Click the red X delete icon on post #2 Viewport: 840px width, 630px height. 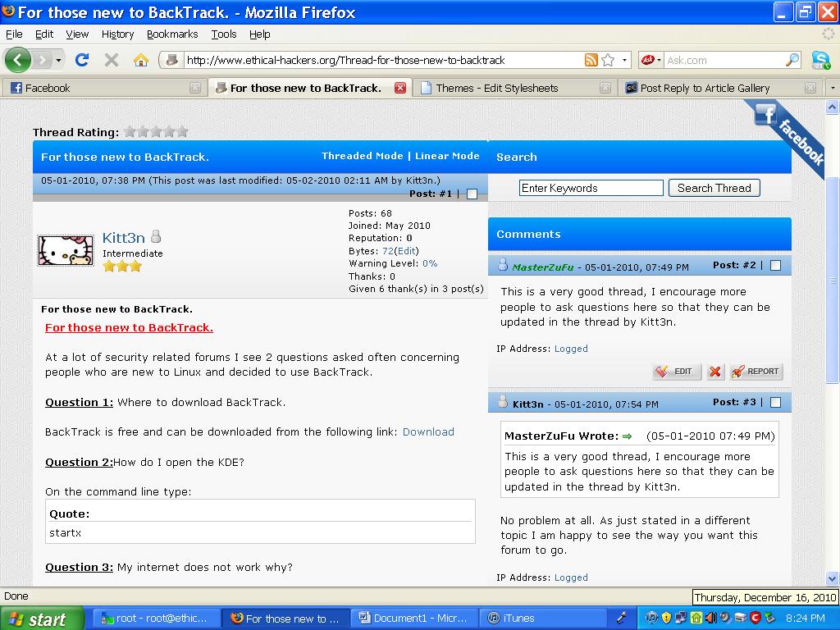(715, 372)
